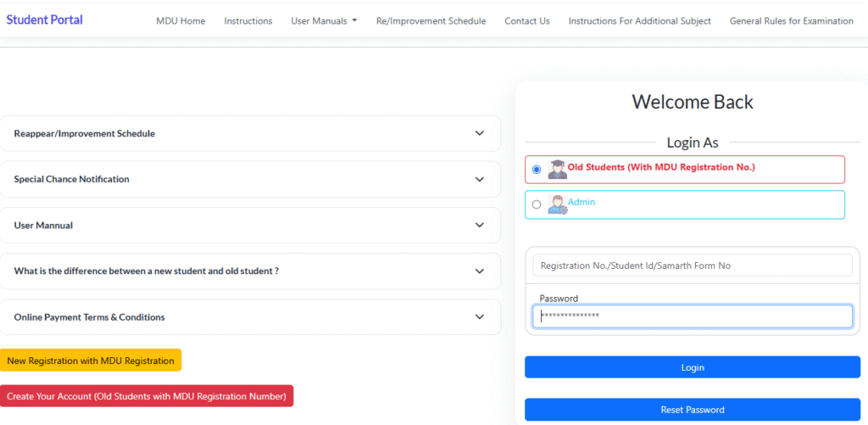Expand Special Chance Notification chevron
Screen dimensions: 868x425
tap(480, 180)
